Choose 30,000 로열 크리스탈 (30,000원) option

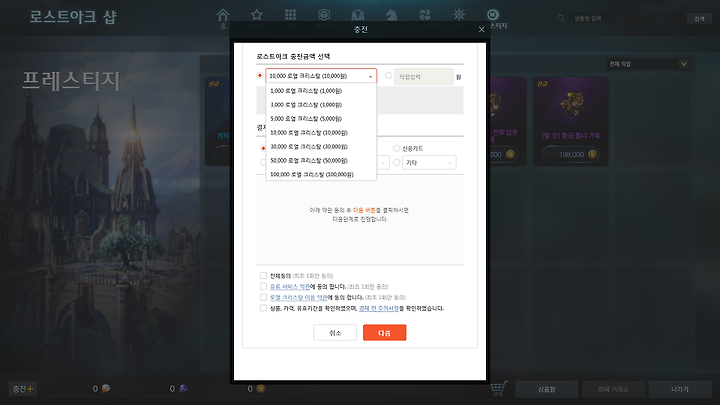(x=321, y=146)
